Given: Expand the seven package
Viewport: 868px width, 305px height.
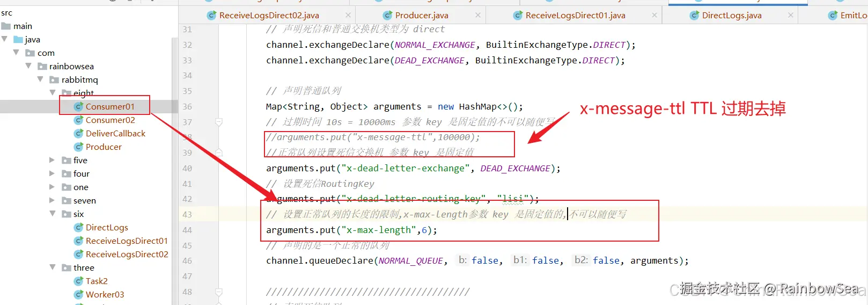Looking at the screenshot, I should click(x=52, y=200).
